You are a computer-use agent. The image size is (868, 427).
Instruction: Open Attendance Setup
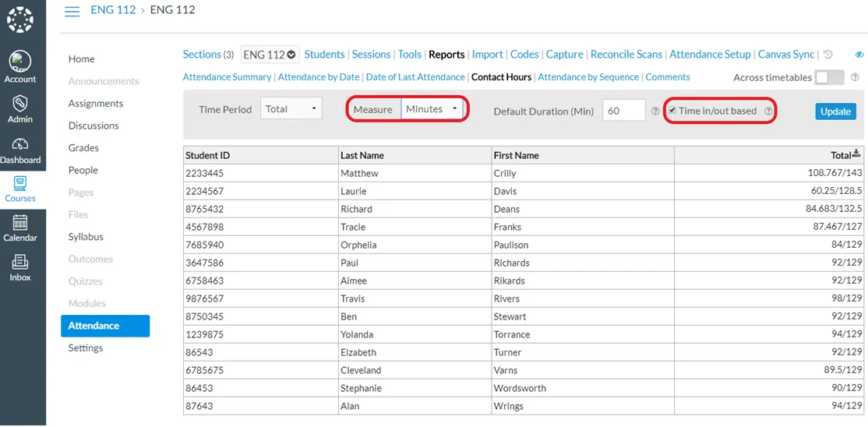pyautogui.click(x=711, y=55)
